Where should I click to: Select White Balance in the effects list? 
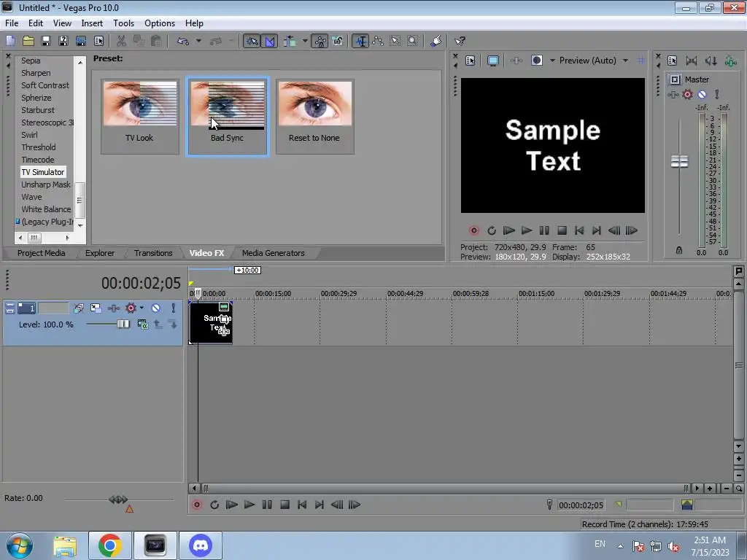46,209
